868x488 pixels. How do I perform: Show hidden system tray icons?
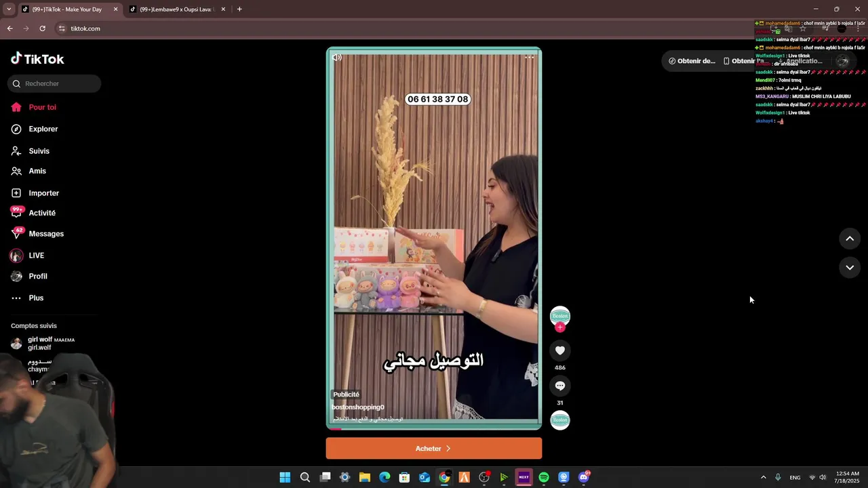point(763,477)
